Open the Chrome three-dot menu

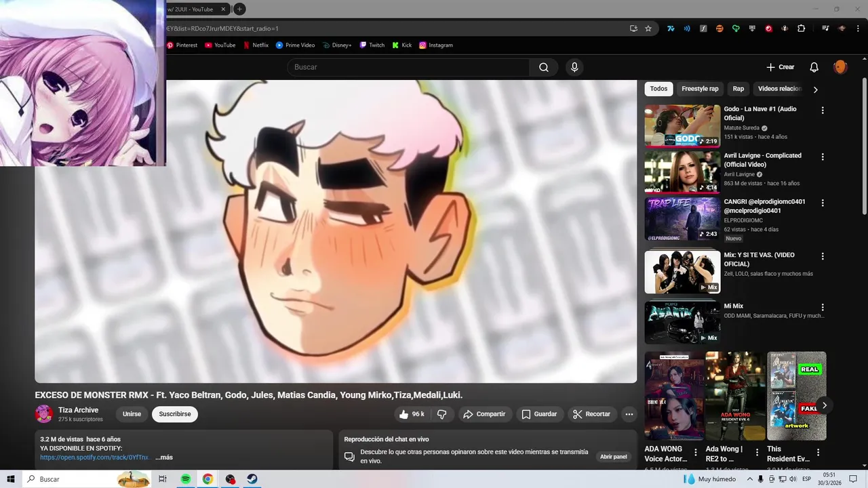(x=858, y=28)
